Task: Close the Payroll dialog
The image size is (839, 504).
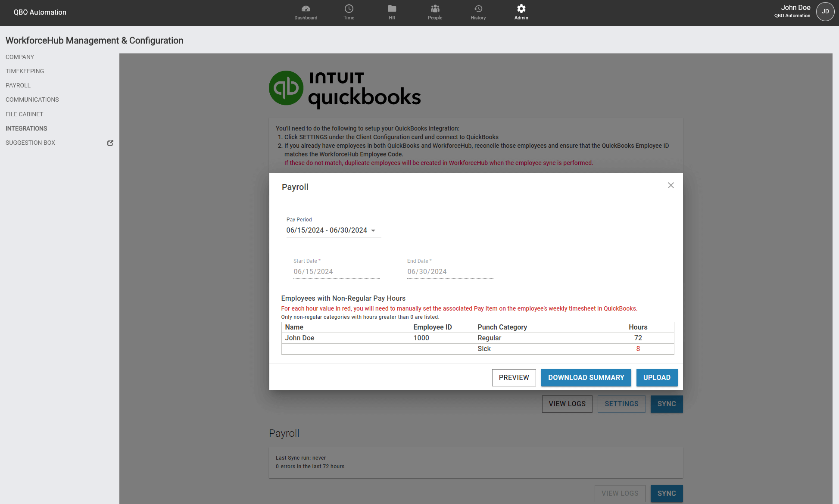Action: coord(671,185)
